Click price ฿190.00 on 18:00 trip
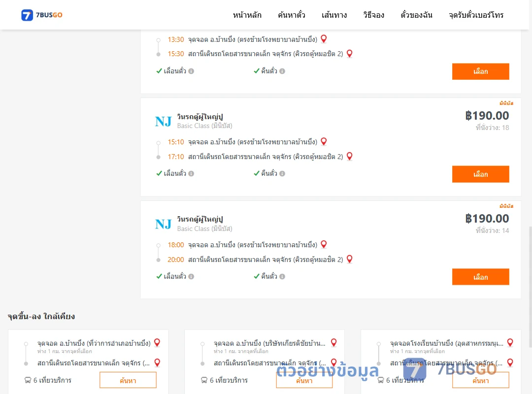The width and height of the screenshot is (532, 394). (x=487, y=219)
